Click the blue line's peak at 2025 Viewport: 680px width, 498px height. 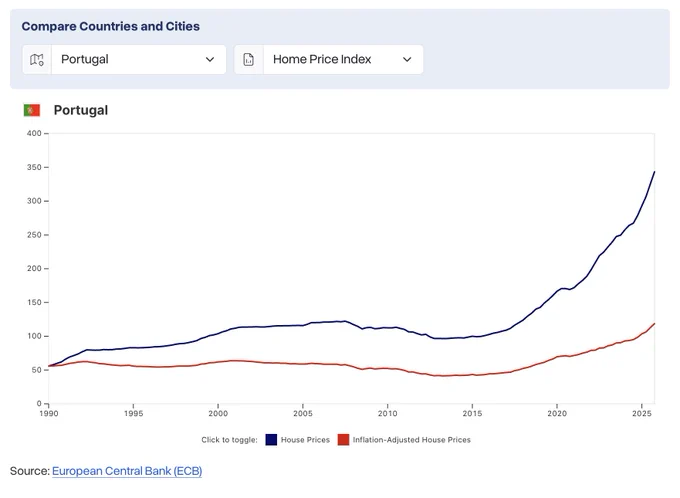coord(654,172)
